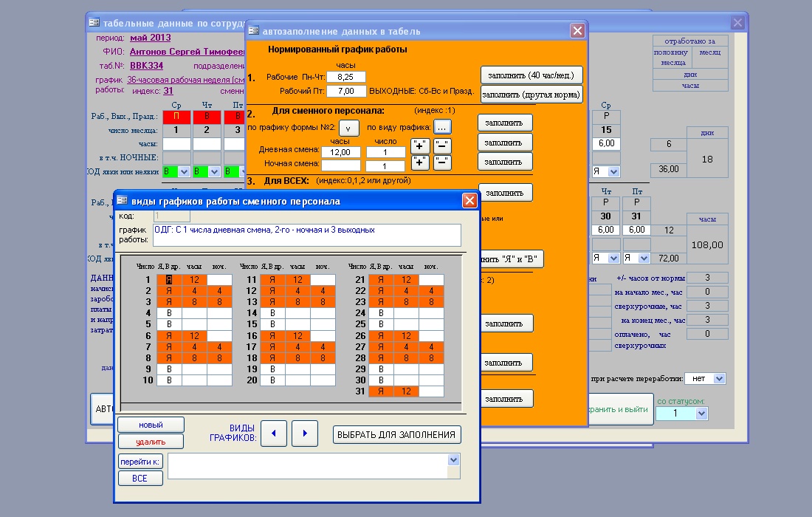
Task: Click window icon of 'виды графиков' dialog
Action: (123, 200)
